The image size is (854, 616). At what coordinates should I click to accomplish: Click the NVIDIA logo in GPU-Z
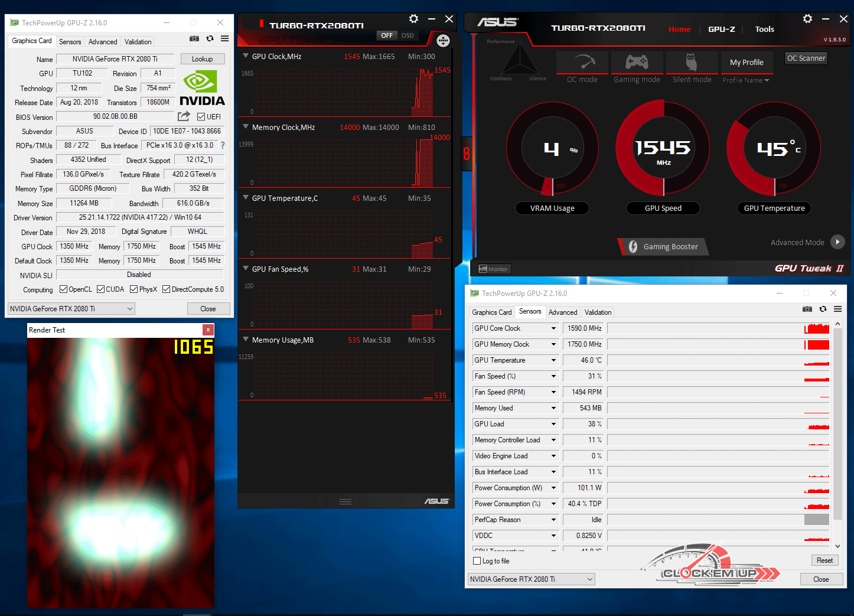202,87
